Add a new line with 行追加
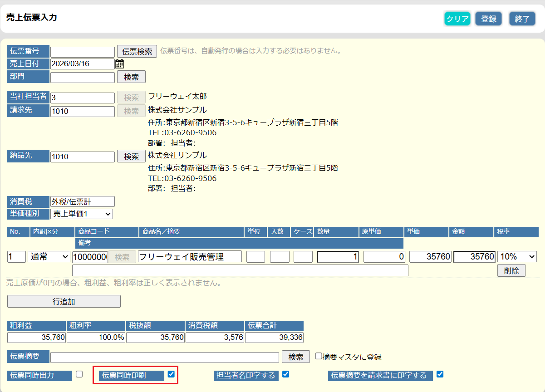 pyautogui.click(x=64, y=302)
